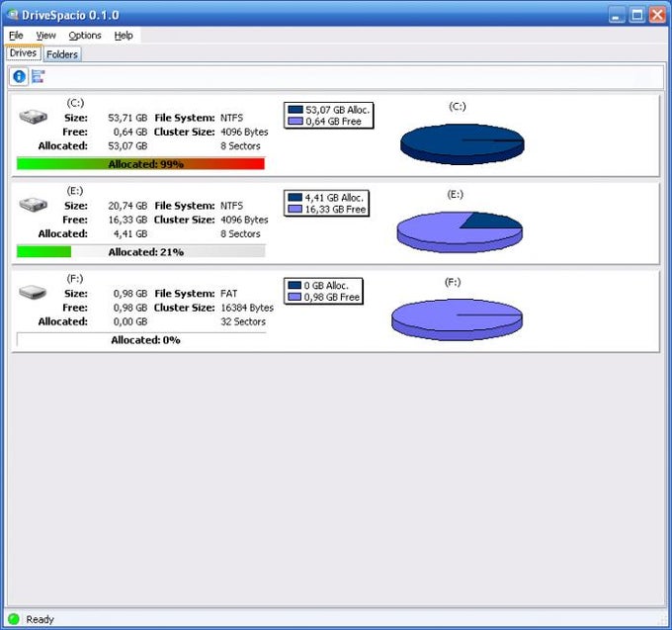Click the bar chart toolbar icon
The width and height of the screenshot is (672, 630).
pyautogui.click(x=39, y=76)
